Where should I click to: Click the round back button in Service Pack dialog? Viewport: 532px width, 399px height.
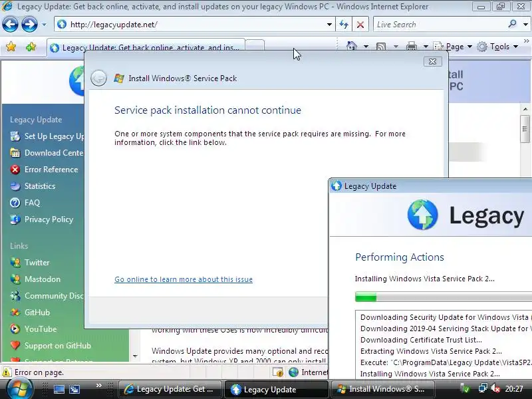coord(98,78)
